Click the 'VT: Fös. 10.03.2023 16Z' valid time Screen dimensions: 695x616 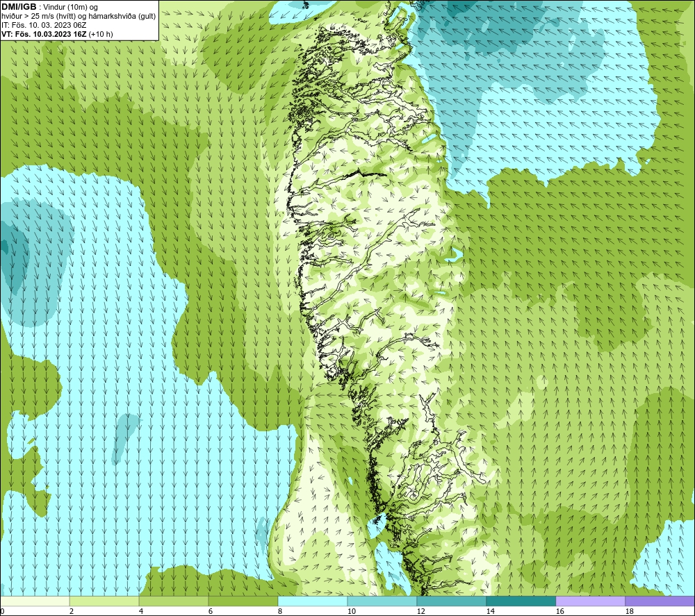tap(44, 34)
